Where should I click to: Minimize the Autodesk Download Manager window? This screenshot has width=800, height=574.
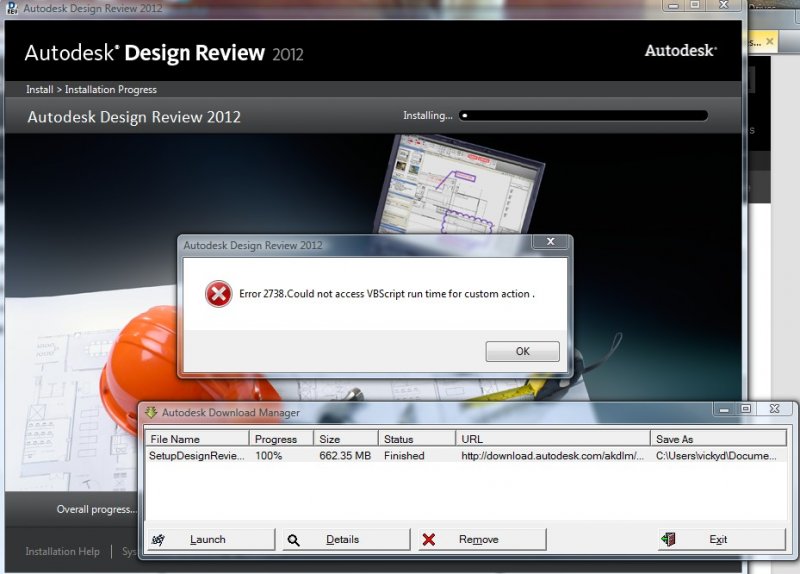tap(723, 409)
